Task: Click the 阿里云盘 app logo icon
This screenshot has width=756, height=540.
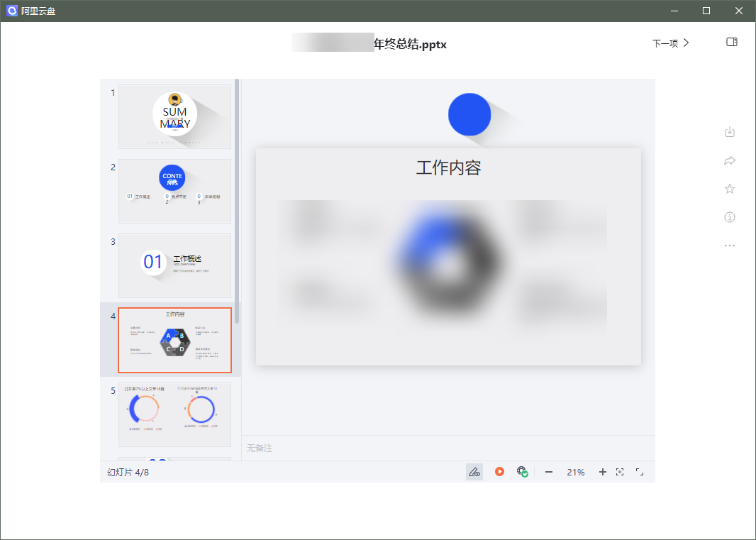Action: click(11, 11)
